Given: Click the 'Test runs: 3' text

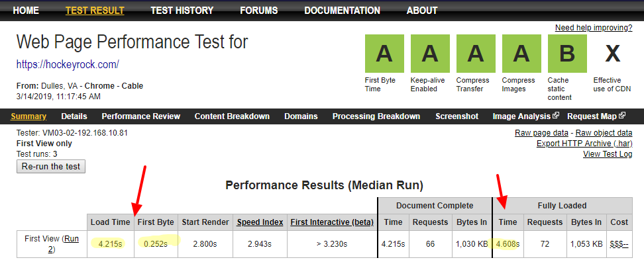Looking at the screenshot, I should [37, 154].
